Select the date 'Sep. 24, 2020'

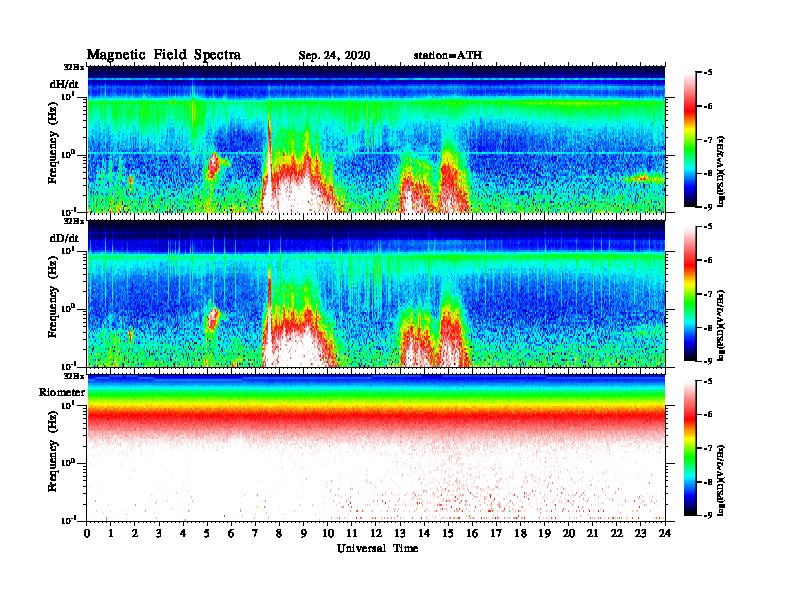(x=334, y=56)
